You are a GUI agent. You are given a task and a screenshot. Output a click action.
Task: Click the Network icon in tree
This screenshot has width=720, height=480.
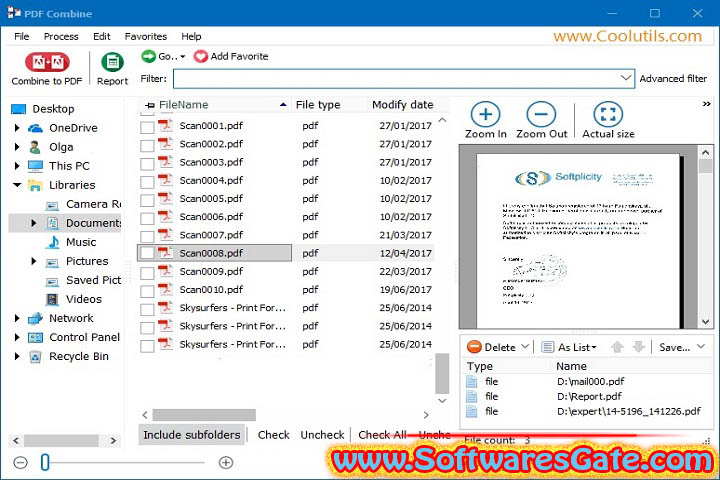coord(35,318)
